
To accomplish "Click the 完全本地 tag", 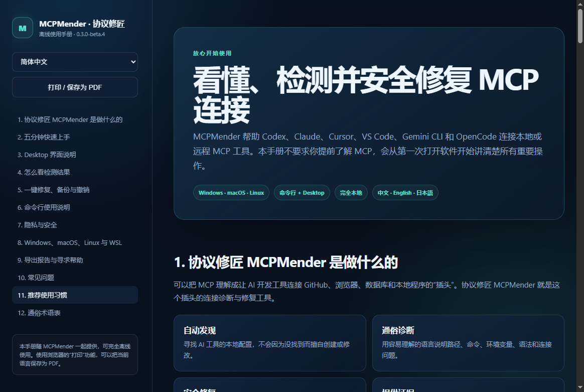I will [351, 193].
